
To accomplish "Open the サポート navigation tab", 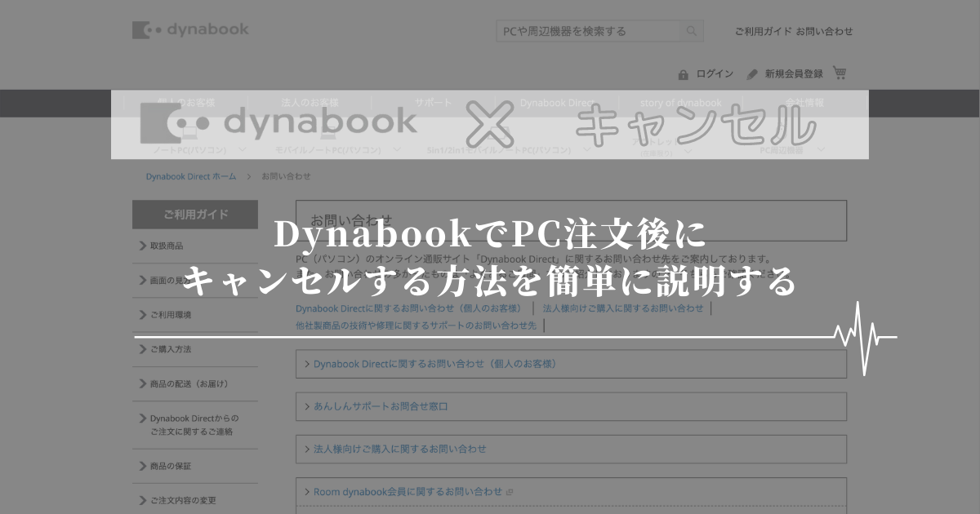I will (x=433, y=103).
